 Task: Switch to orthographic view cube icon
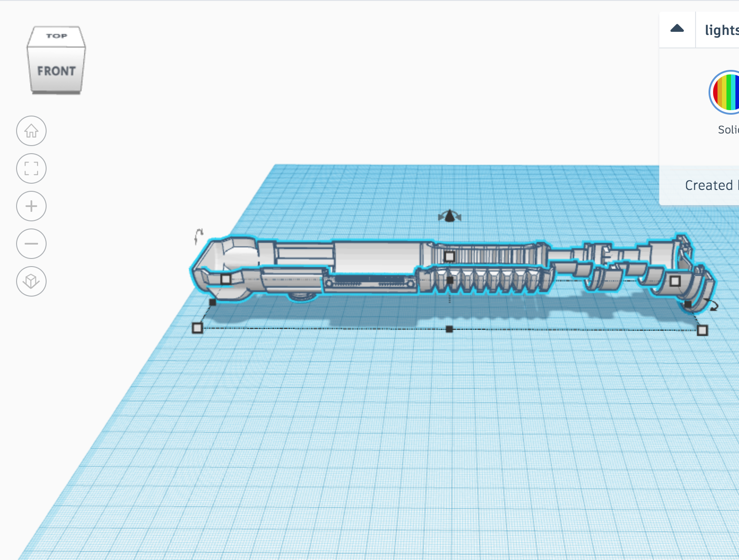[x=31, y=281]
